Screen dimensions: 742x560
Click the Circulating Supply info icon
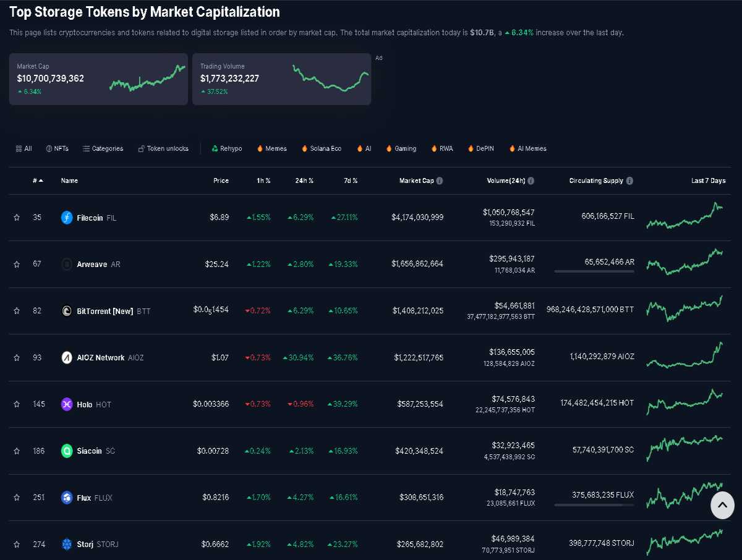click(x=629, y=181)
